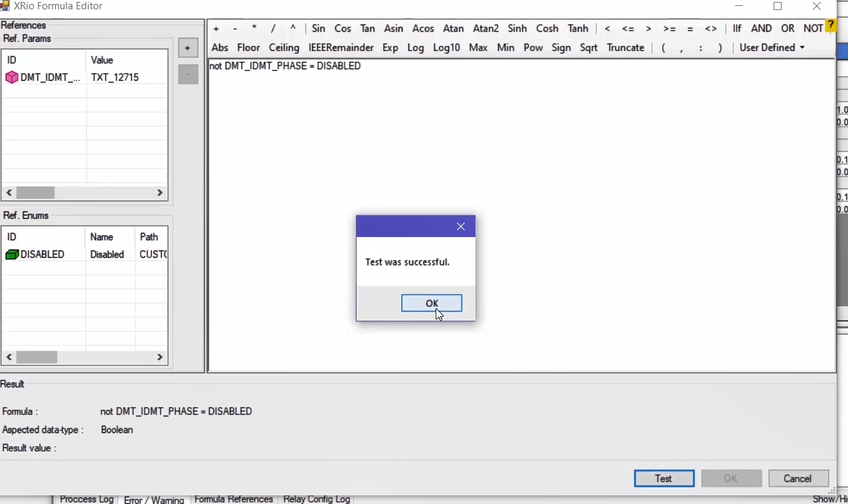Open the Relay Config Log tab
848x504 pixels.
316,499
